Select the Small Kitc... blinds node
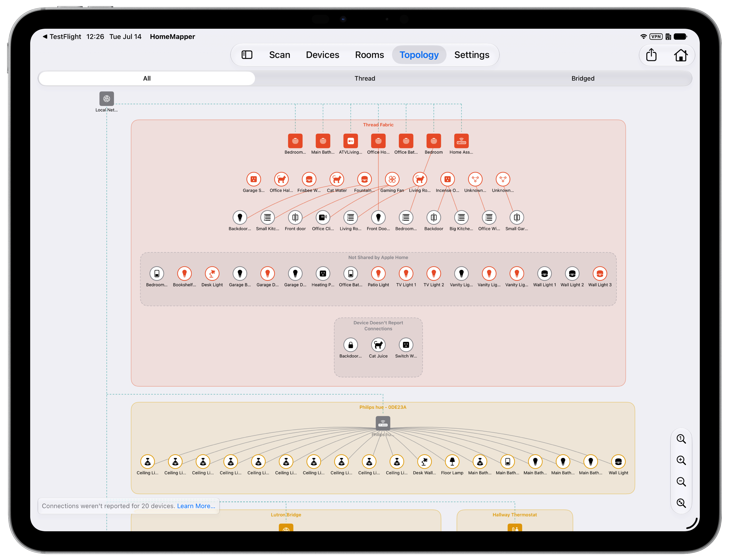 pyautogui.click(x=267, y=218)
